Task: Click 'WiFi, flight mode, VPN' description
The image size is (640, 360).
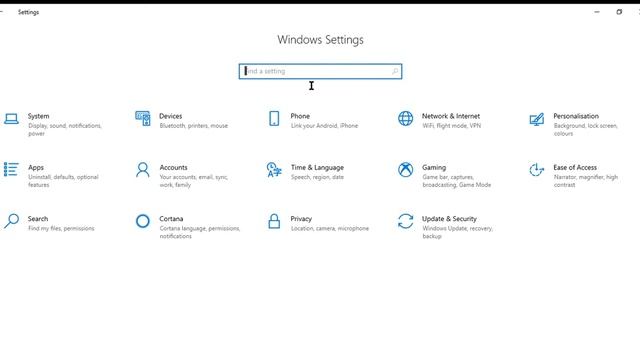Action: [451, 126]
